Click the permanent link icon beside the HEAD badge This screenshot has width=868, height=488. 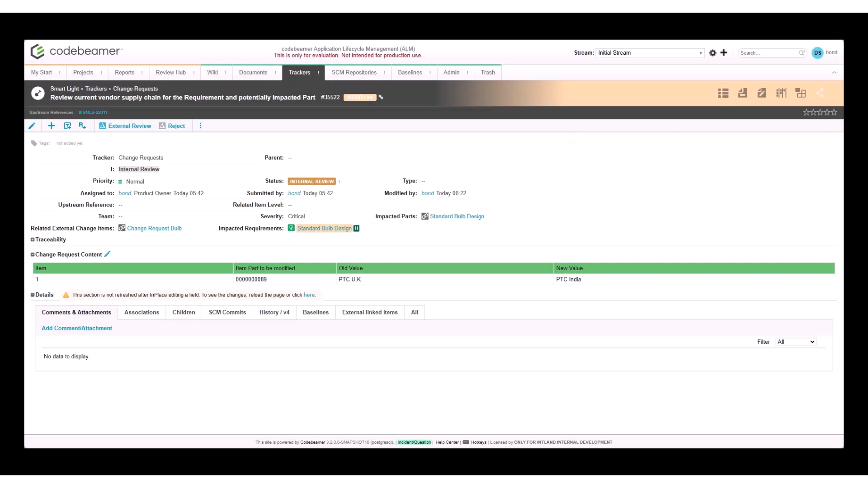pos(381,97)
